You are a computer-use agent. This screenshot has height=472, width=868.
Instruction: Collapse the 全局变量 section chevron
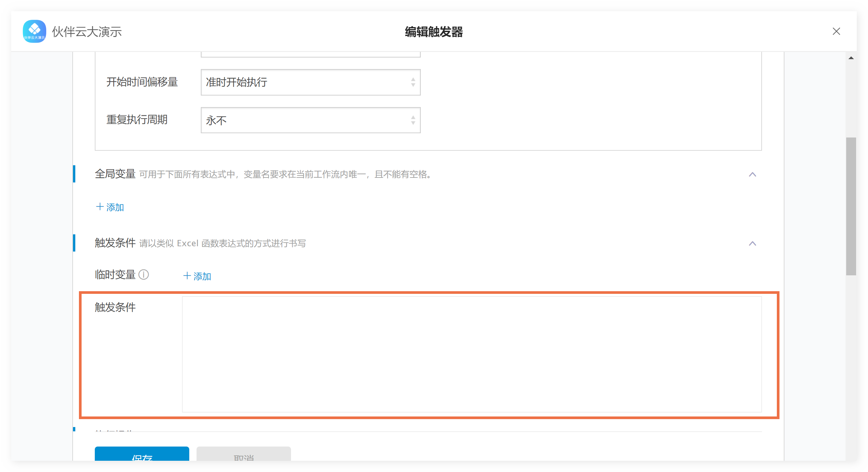(752, 174)
